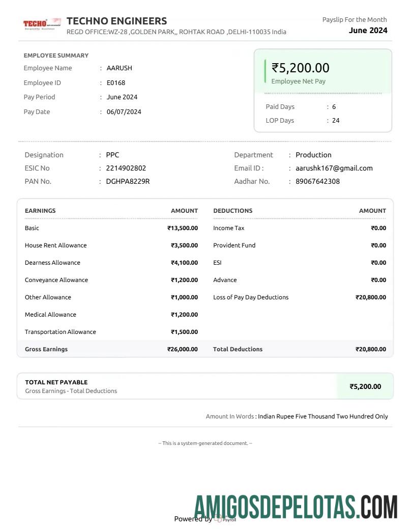The height and width of the screenshot is (532, 411).
Task: Select the PAN number DGHPA8229R
Action: 128,181
